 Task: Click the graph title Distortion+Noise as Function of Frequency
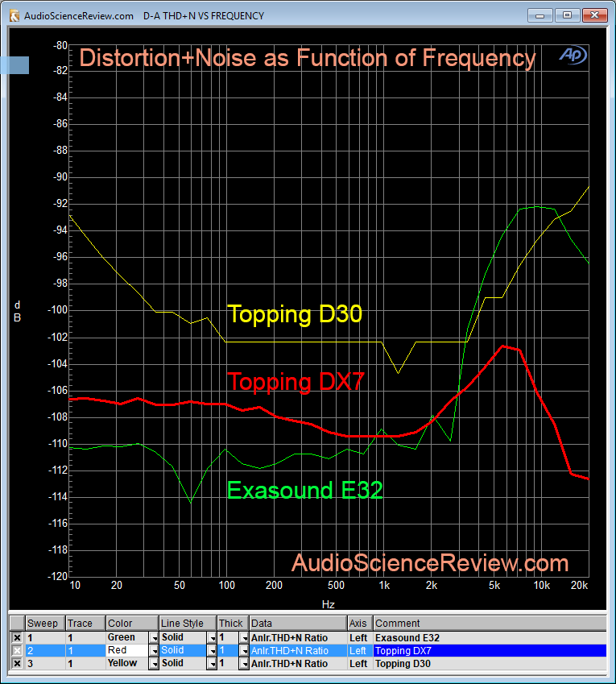[x=308, y=58]
